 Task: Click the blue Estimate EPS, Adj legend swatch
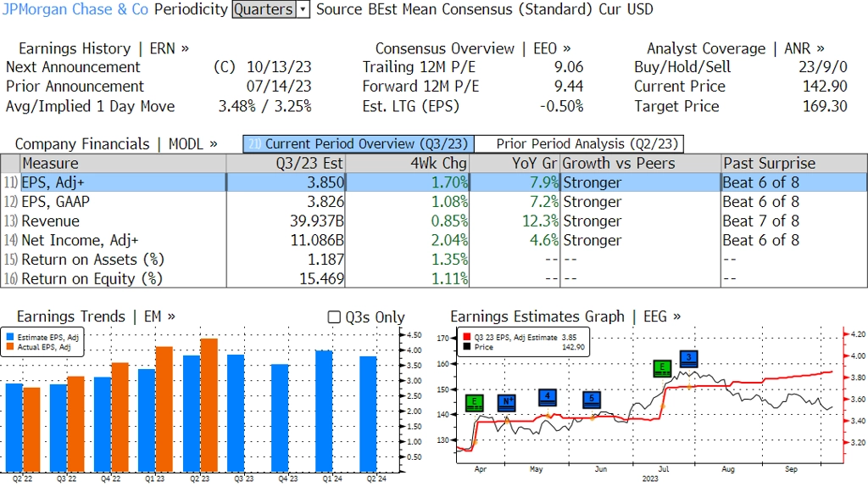pos(10,337)
